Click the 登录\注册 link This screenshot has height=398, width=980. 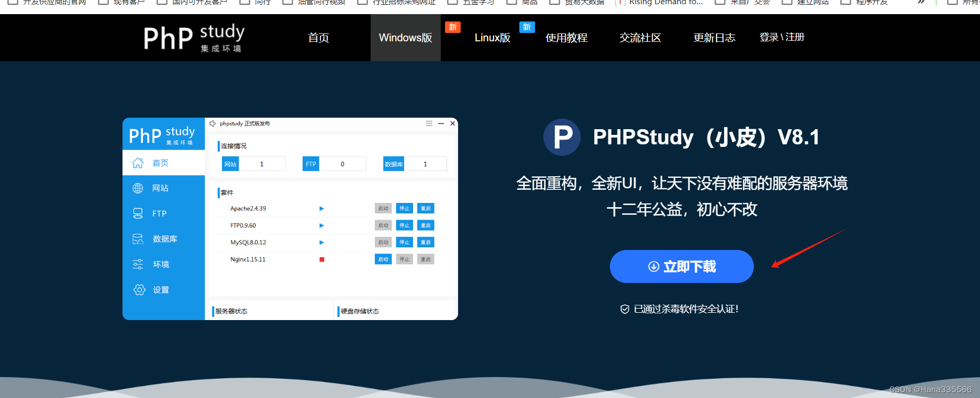point(782,37)
